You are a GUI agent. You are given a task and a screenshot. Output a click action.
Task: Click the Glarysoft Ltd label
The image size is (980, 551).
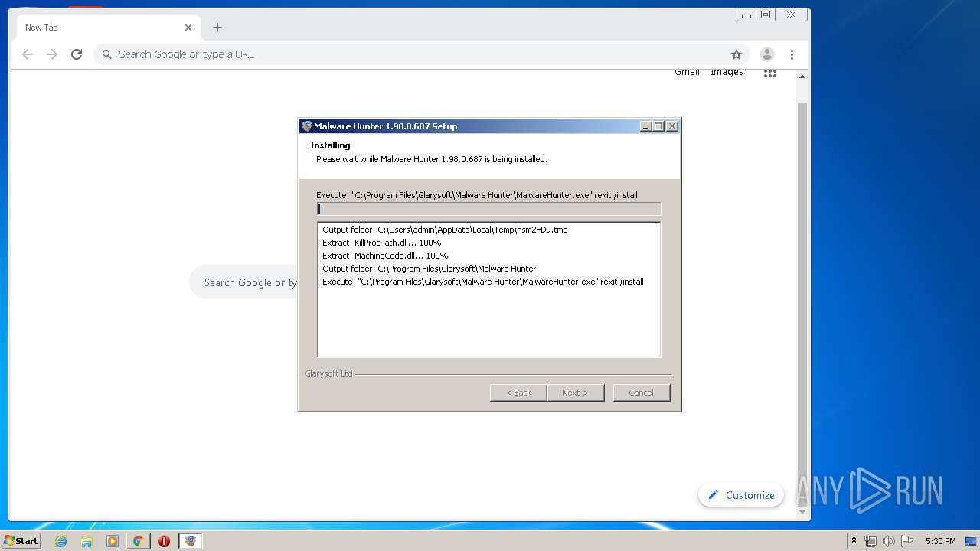[x=328, y=373]
